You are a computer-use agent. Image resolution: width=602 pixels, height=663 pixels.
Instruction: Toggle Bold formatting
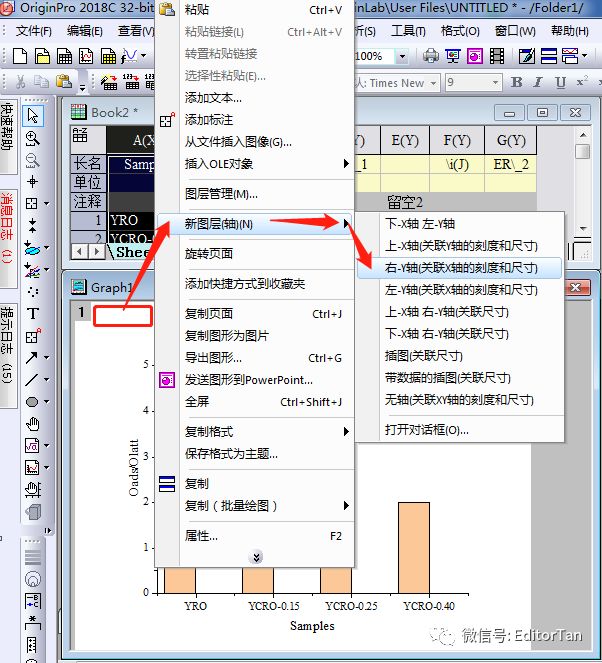(x=516, y=82)
